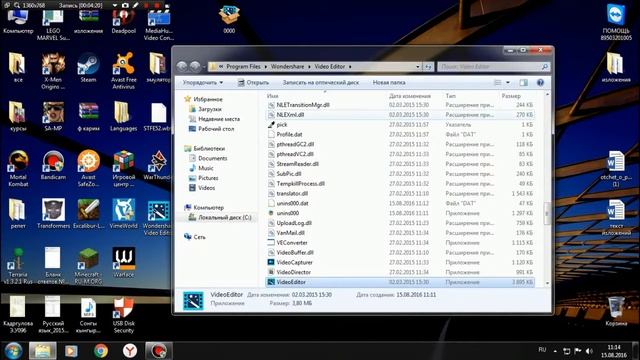Launch Mortal Kombat desktop shortcut
640x360 pixels.
point(18,168)
